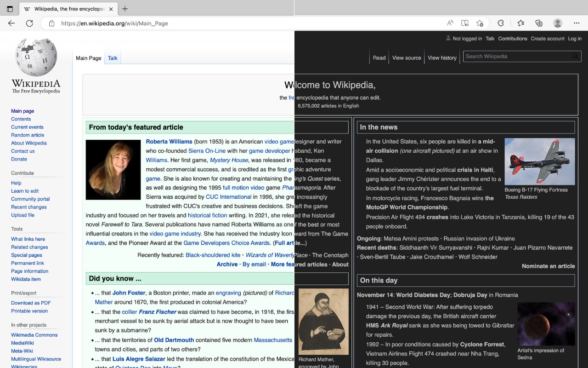Viewport: 588px width, 368px height.
Task: Open a new browser tab
Action: 125,9
